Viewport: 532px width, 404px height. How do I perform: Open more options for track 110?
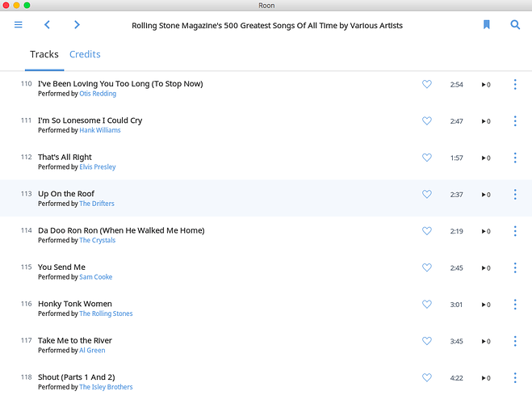pos(515,84)
